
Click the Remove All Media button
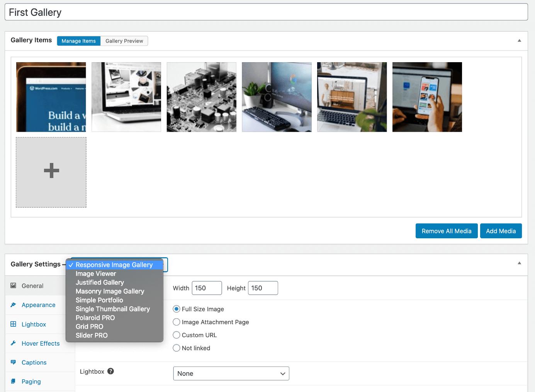coord(447,231)
